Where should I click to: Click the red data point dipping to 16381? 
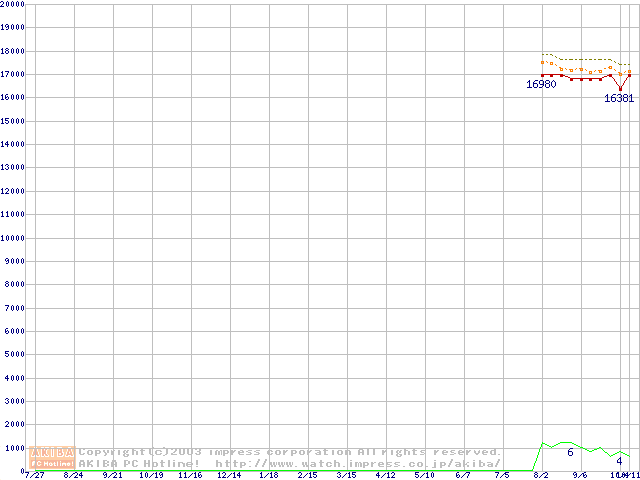620,89
